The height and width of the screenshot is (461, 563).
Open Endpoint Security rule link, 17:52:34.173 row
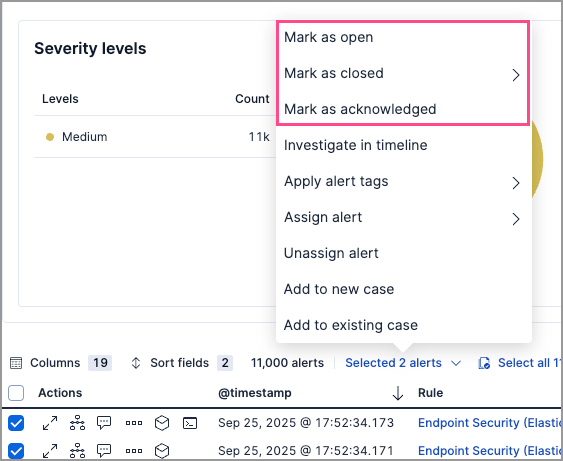490,423
